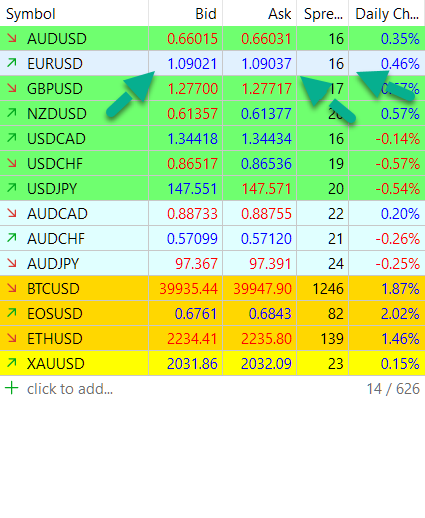Screen dimensions: 425x518
Task: Click the BTCUSD spread value 1246
Action: (x=328, y=289)
